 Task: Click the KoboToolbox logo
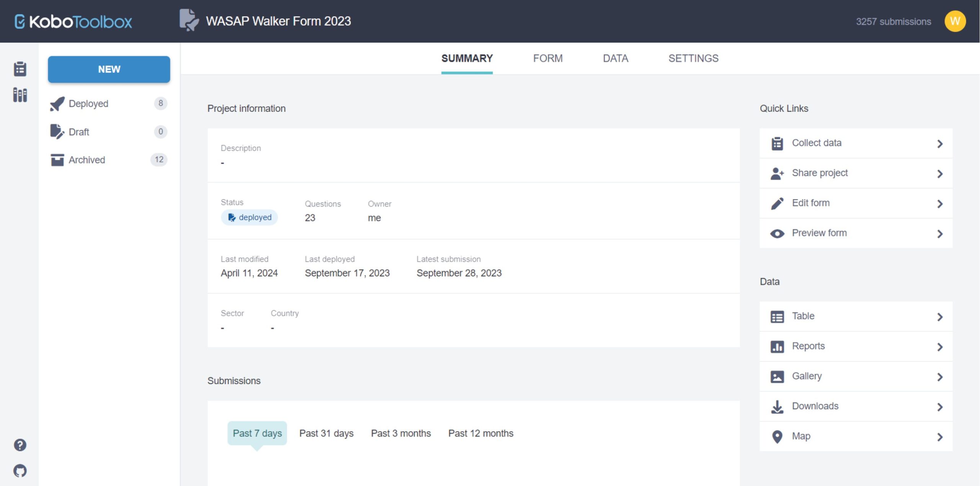pyautogui.click(x=73, y=21)
